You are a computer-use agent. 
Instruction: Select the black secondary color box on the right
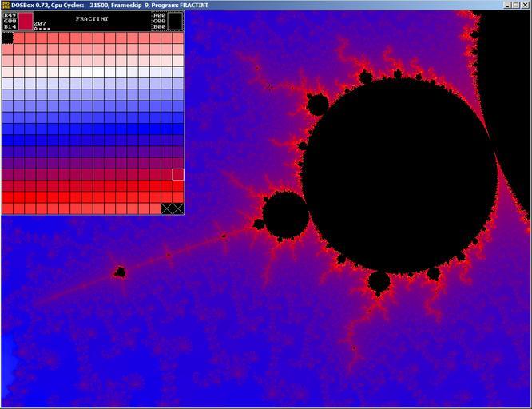175,21
